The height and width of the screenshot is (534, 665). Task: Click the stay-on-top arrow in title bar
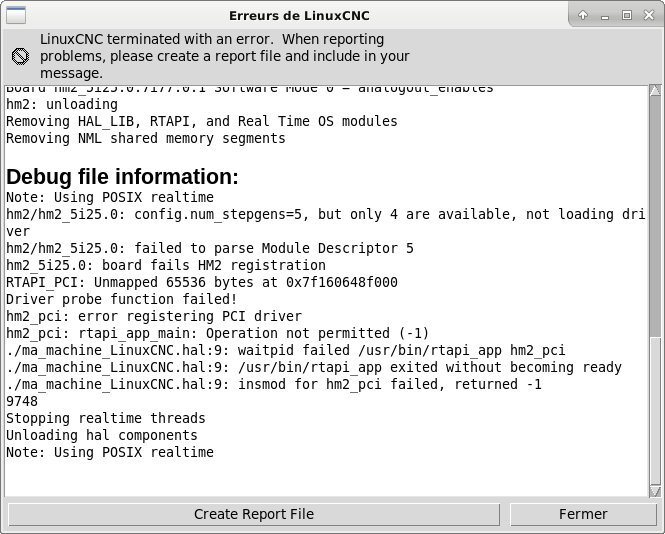tap(583, 15)
